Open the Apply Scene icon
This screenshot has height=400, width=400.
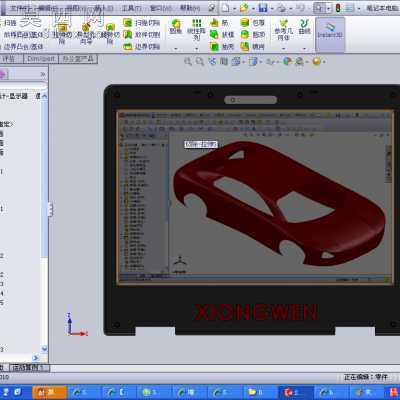(x=299, y=61)
